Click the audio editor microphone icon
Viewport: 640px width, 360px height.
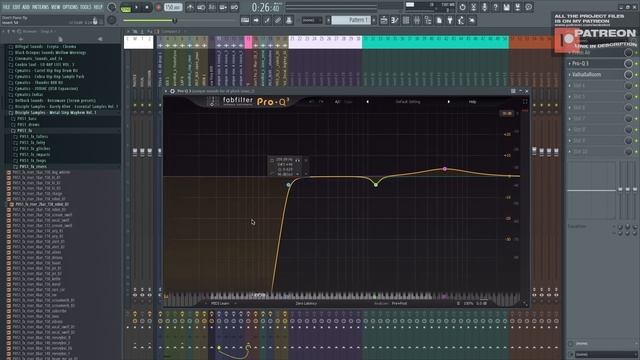tap(484, 7)
